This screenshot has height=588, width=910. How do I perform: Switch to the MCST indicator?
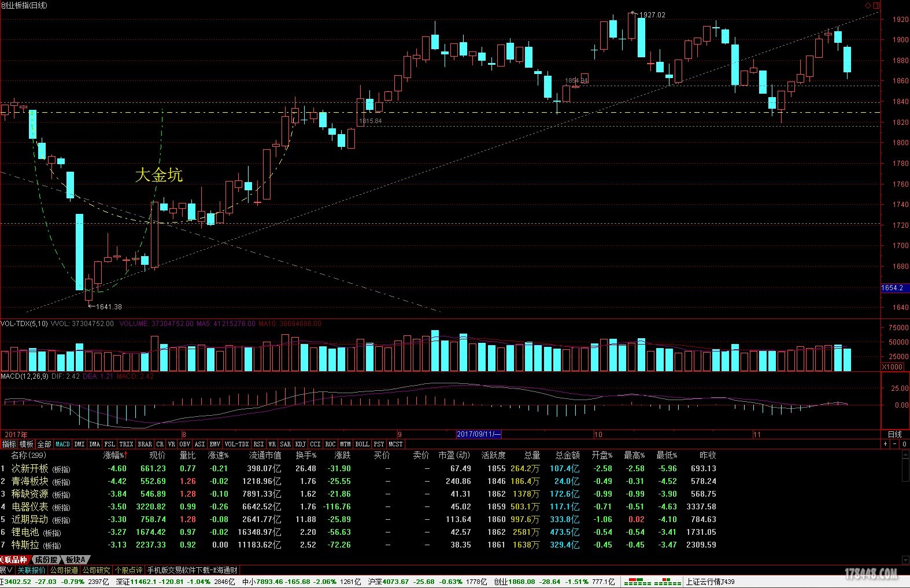point(395,444)
